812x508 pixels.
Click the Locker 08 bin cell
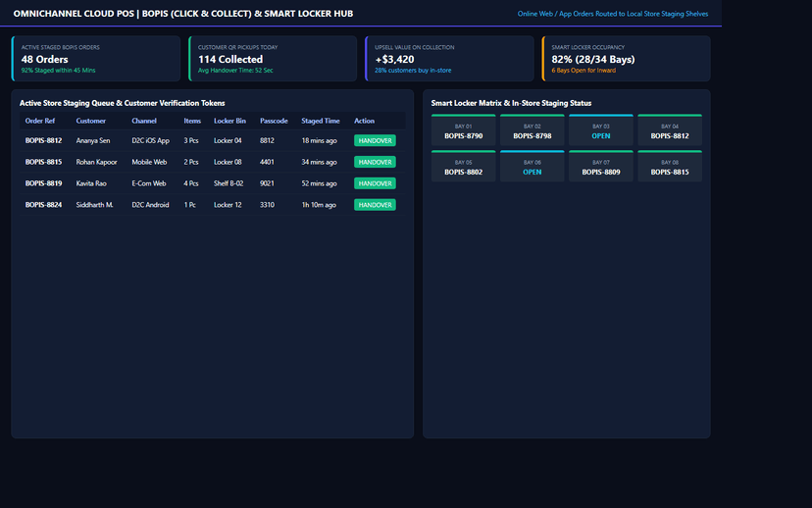[228, 162]
